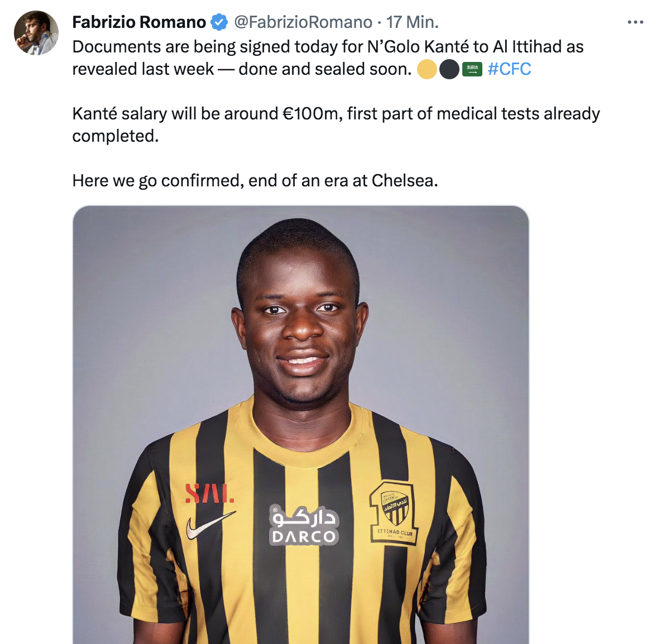This screenshot has width=661, height=644.
Task: Open the attached player photo
Action: click(x=300, y=425)
